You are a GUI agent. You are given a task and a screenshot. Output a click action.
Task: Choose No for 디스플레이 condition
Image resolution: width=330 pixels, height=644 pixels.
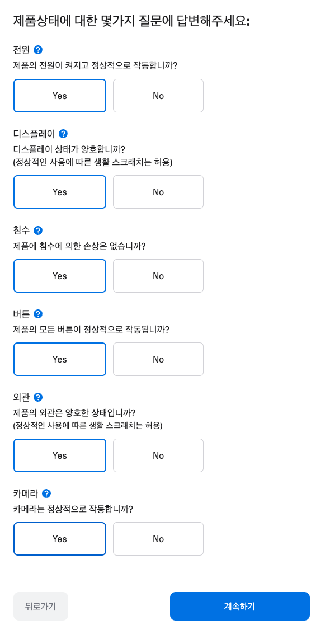tap(158, 192)
